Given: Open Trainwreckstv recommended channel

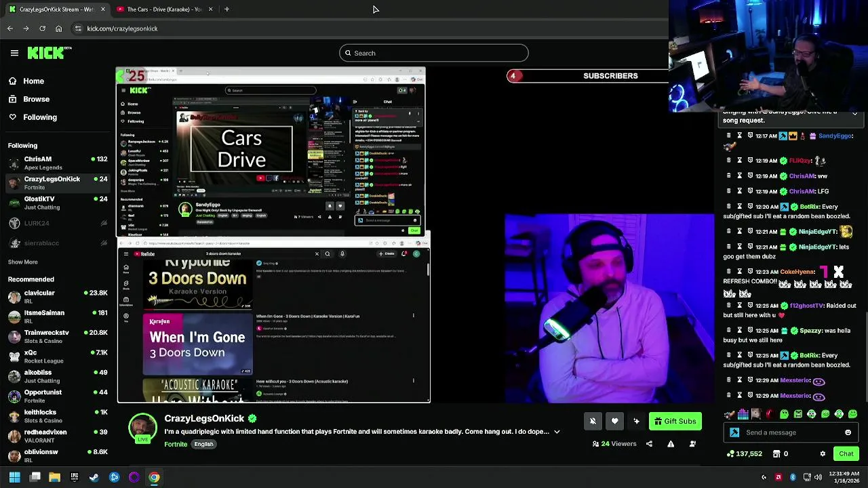Looking at the screenshot, I should (x=57, y=336).
